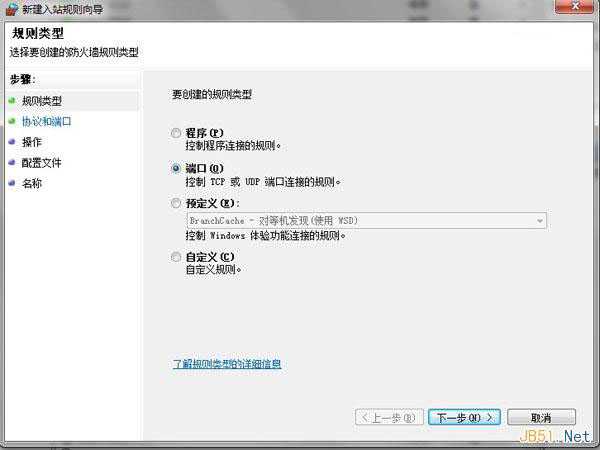600x450 pixels.
Task: Click the green bullet beside 协议和端口
Action: 12,121
